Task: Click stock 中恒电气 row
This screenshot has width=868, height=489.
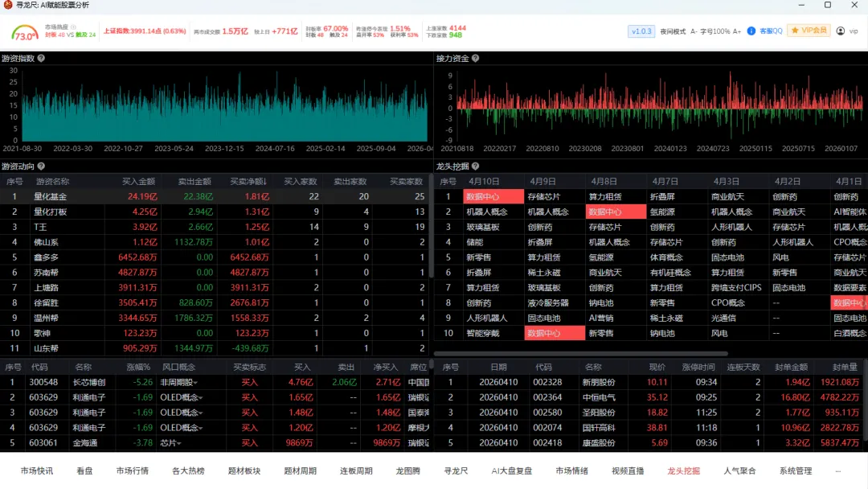Action: point(649,397)
